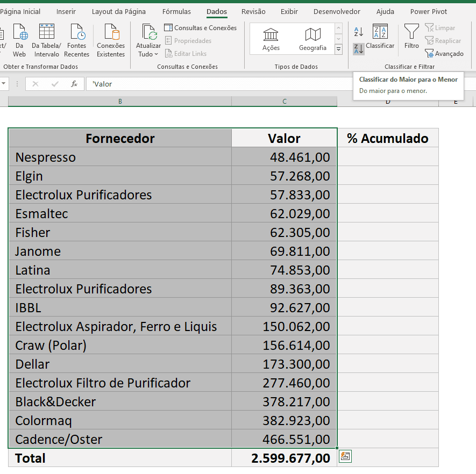Click the Valor header cell
This screenshot has height=474, width=476.
pos(284,138)
